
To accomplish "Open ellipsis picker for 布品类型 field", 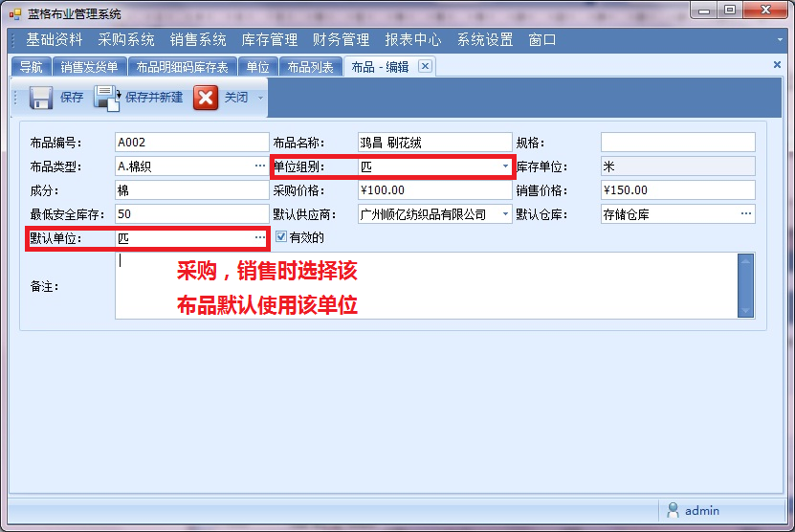I will 259,166.
